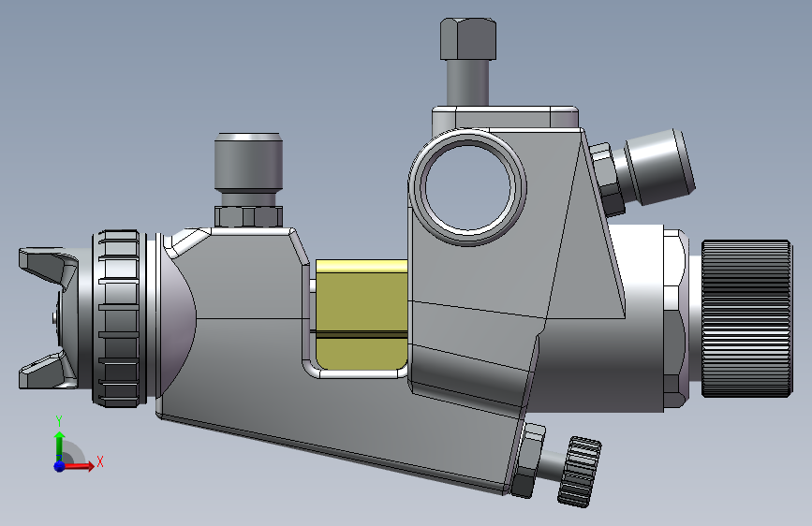The width and height of the screenshot is (812, 526).
Task: Pick the large knurled knob at the gun's rear
Action: coord(746,318)
